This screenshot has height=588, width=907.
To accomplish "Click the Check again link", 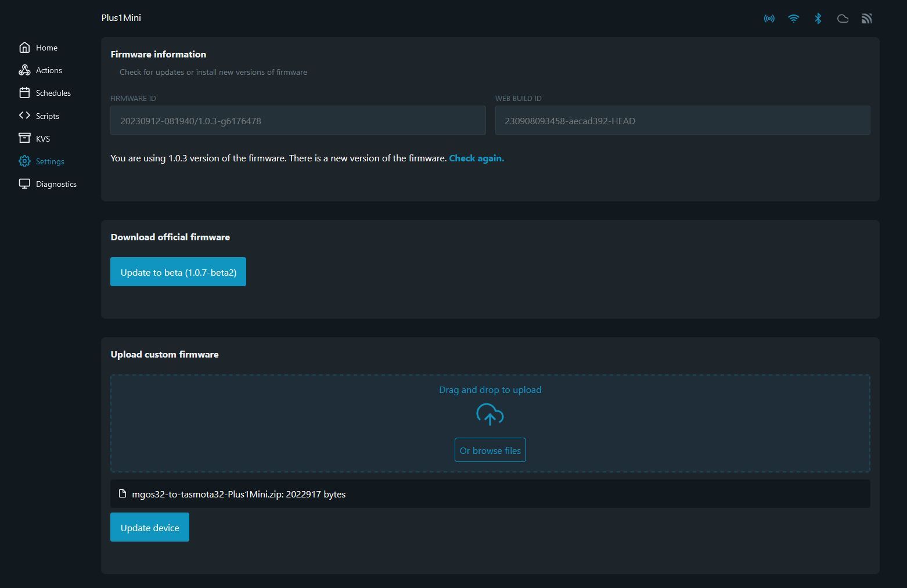I will (476, 158).
